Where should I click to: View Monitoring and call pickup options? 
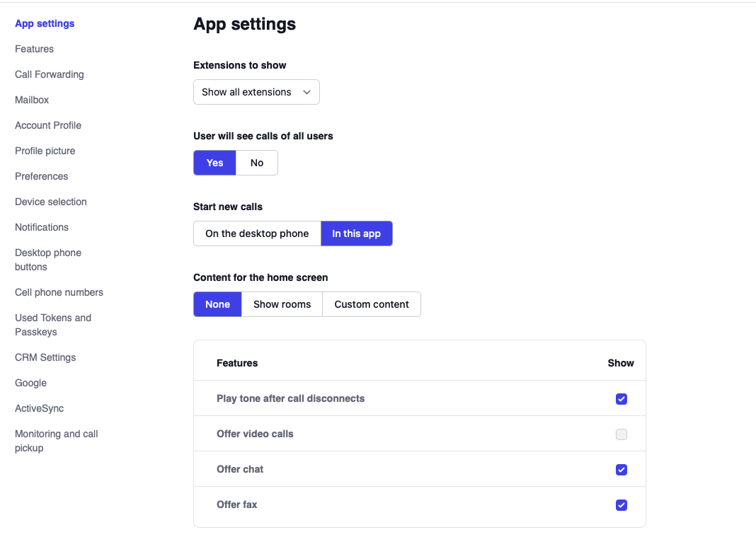pyautogui.click(x=56, y=440)
